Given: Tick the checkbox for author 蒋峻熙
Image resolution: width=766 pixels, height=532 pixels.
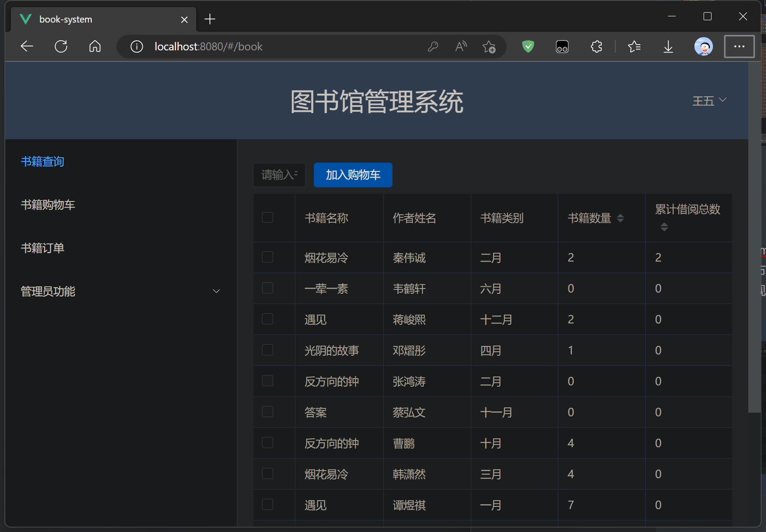Looking at the screenshot, I should 267,319.
